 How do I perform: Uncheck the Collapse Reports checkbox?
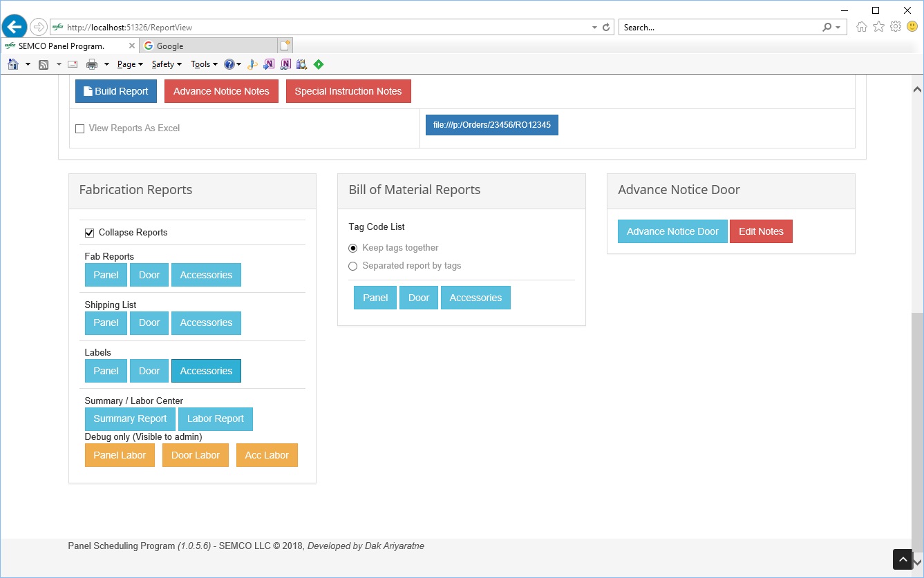pyautogui.click(x=89, y=233)
